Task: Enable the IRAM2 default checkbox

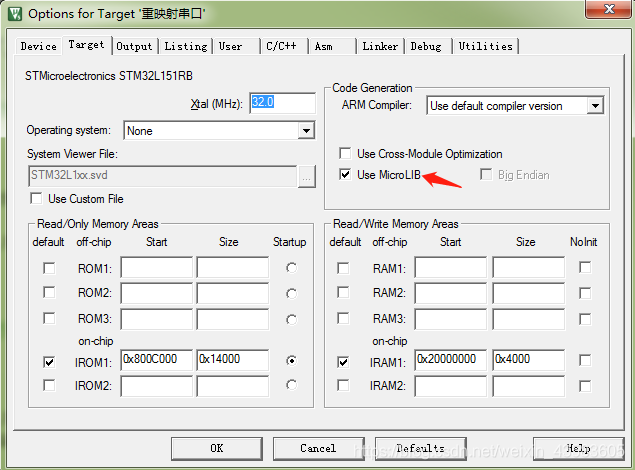Action: pyautogui.click(x=343, y=385)
